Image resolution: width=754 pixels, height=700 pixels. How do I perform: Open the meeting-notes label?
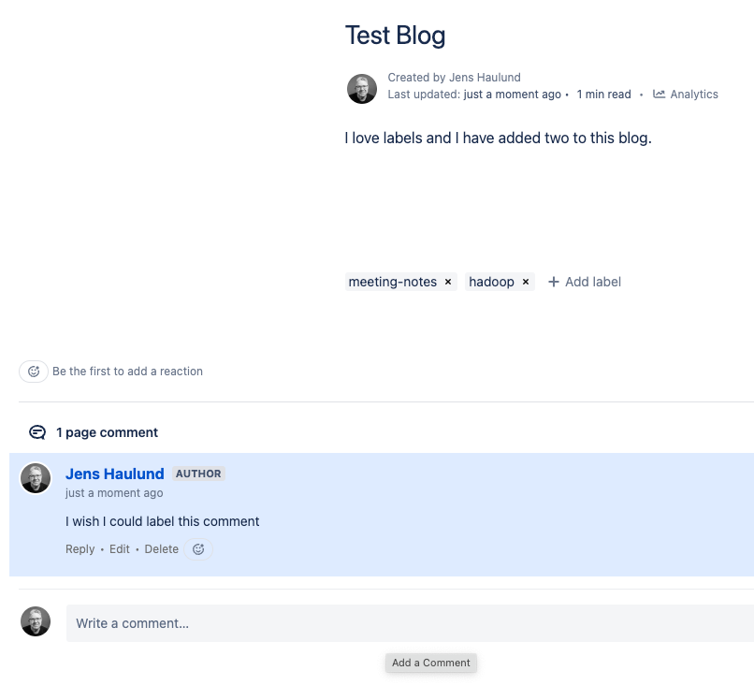point(393,282)
